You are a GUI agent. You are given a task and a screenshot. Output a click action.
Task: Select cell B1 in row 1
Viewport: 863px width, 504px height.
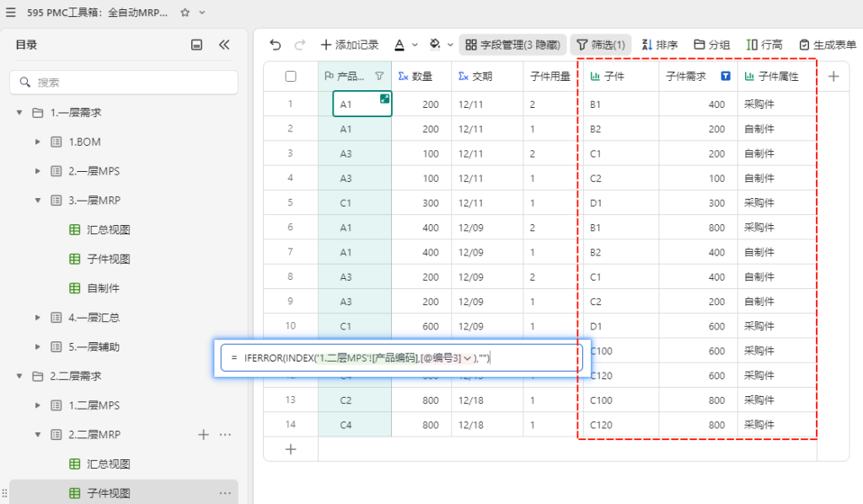pyautogui.click(x=621, y=104)
